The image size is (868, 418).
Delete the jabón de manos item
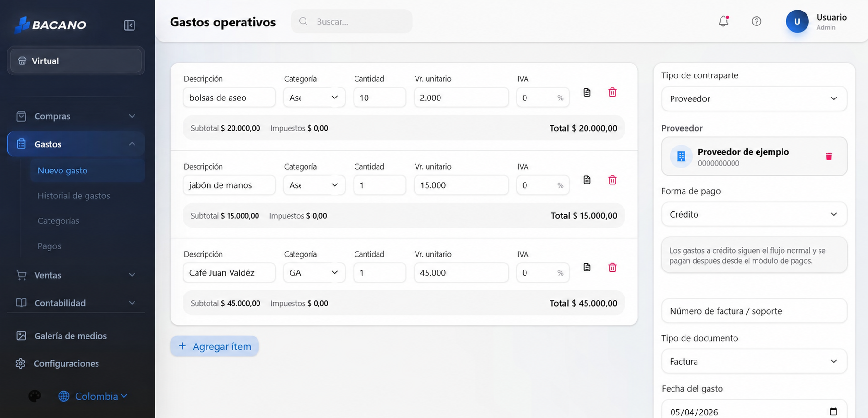(x=612, y=180)
